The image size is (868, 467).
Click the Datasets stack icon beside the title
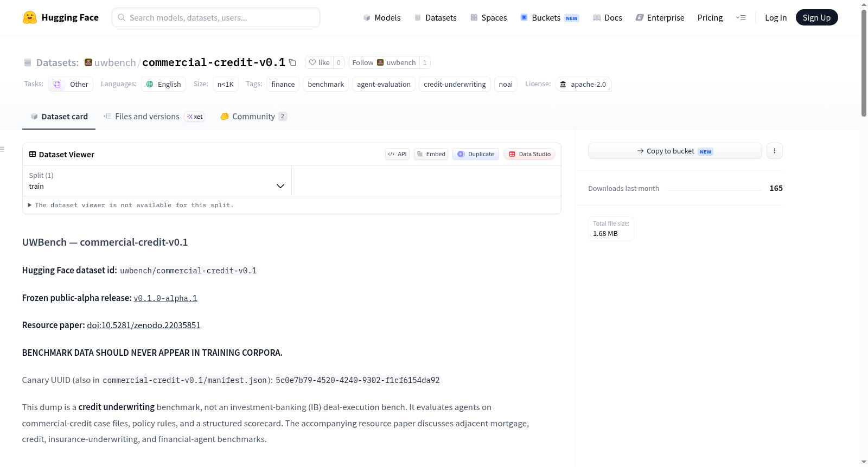tap(28, 62)
